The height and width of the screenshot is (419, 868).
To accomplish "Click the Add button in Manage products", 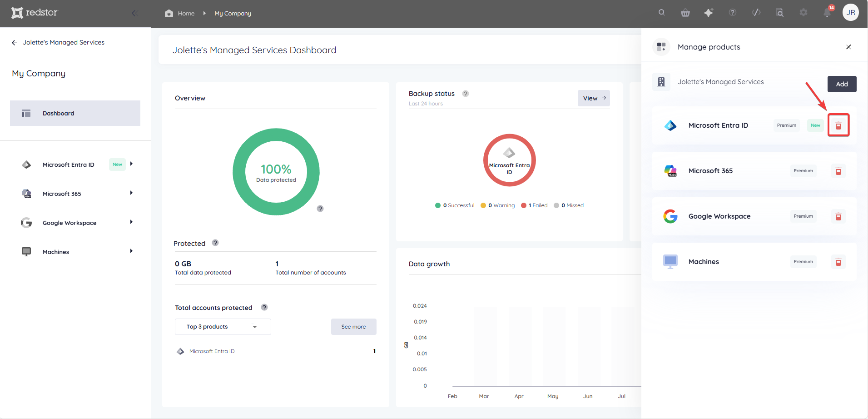I will pos(842,84).
